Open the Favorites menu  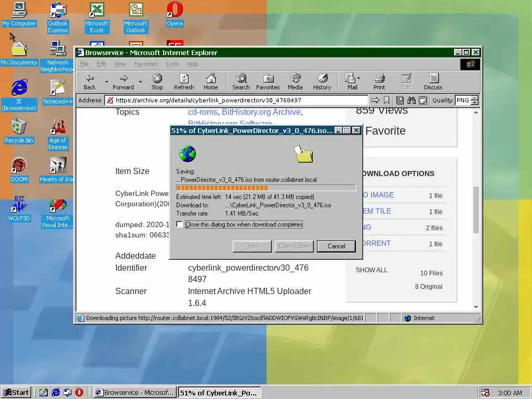pyautogui.click(x=145, y=64)
